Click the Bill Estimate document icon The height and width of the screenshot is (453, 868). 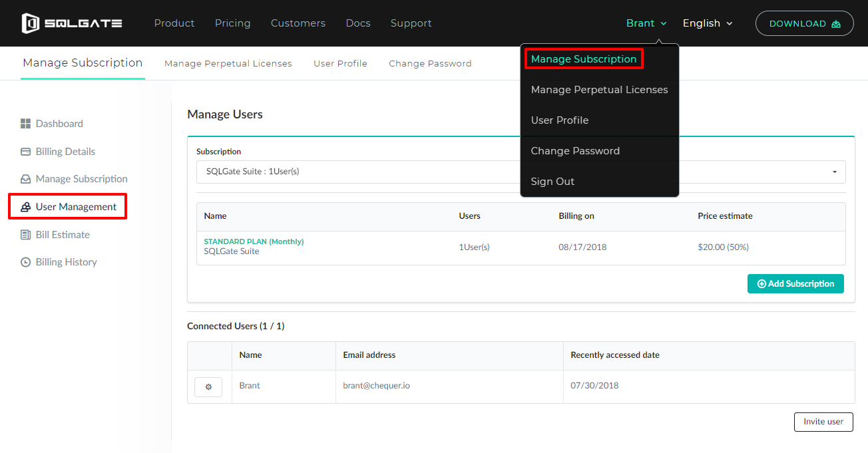coord(25,235)
